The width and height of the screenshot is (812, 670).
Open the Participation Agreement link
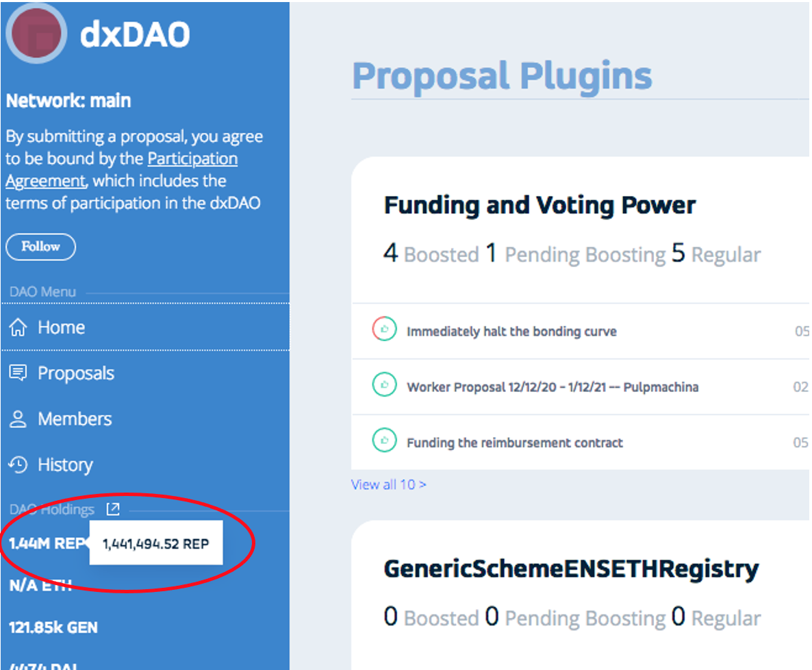pyautogui.click(x=192, y=159)
